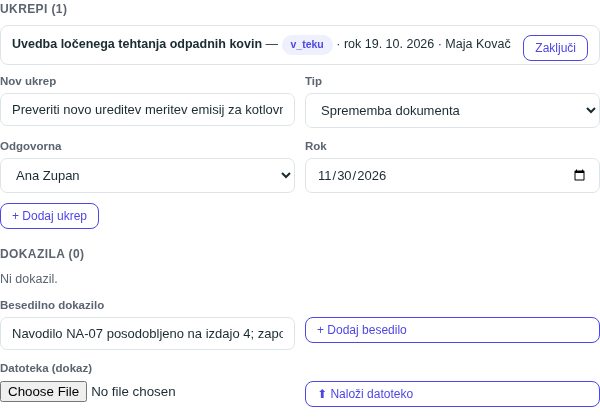Click the v_teku status badge
Image resolution: width=600 pixels, height=417 pixels.
click(x=307, y=44)
